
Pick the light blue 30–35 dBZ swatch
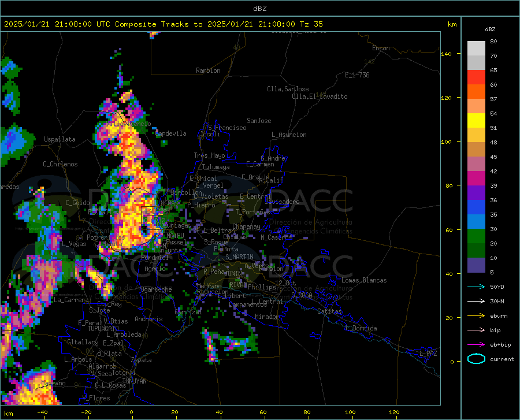(x=476, y=222)
